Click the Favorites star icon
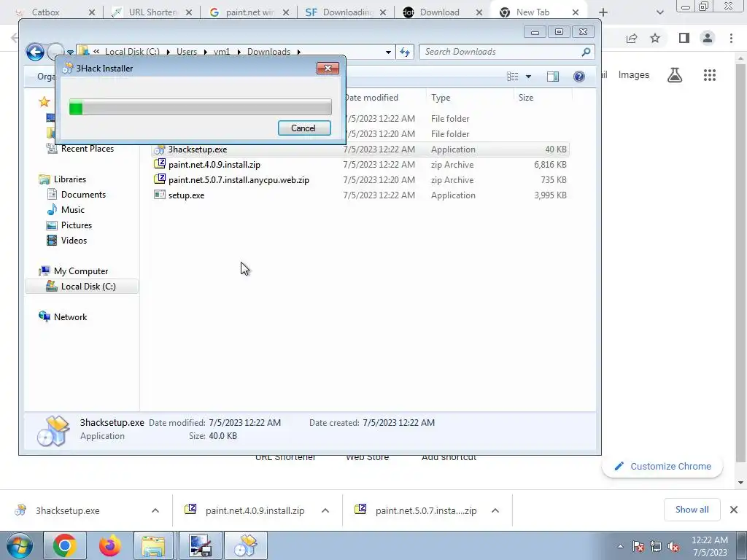Screen dimensions: 747x560 click(44, 101)
